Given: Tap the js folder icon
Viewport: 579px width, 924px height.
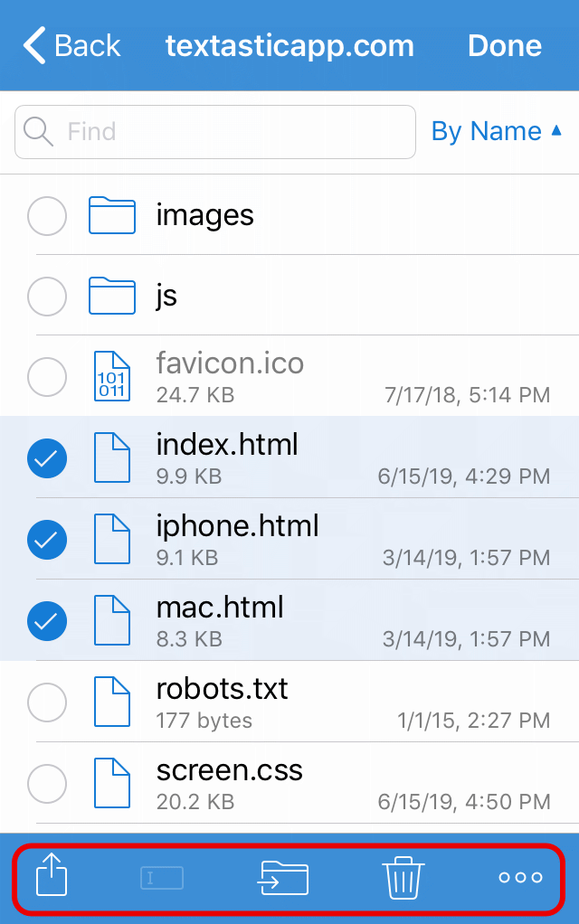Looking at the screenshot, I should (x=112, y=296).
